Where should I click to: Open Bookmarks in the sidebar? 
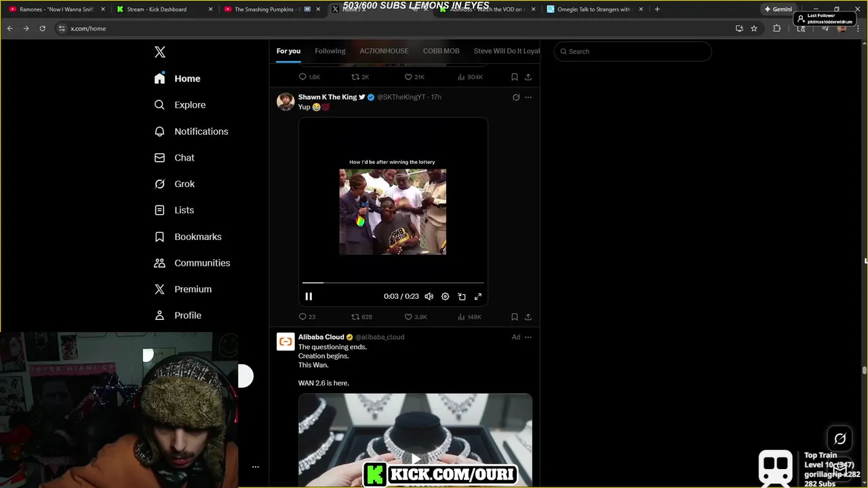click(188, 237)
